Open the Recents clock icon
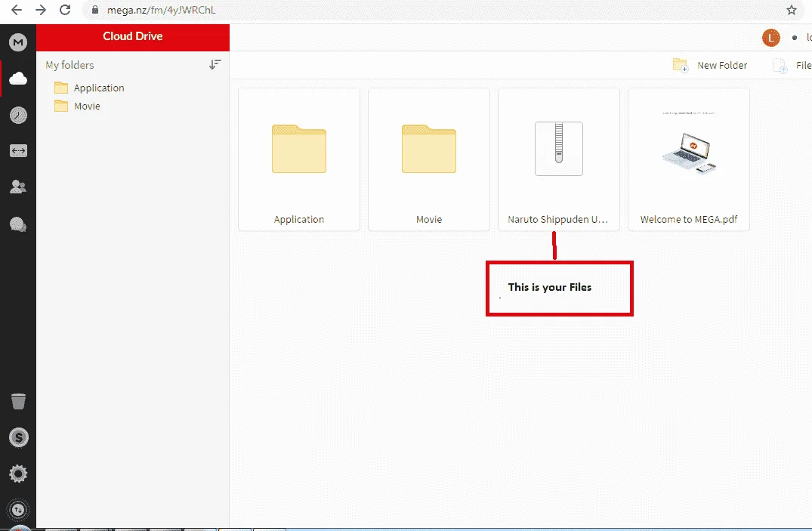Viewport: 812px width, 531px height. [x=18, y=115]
